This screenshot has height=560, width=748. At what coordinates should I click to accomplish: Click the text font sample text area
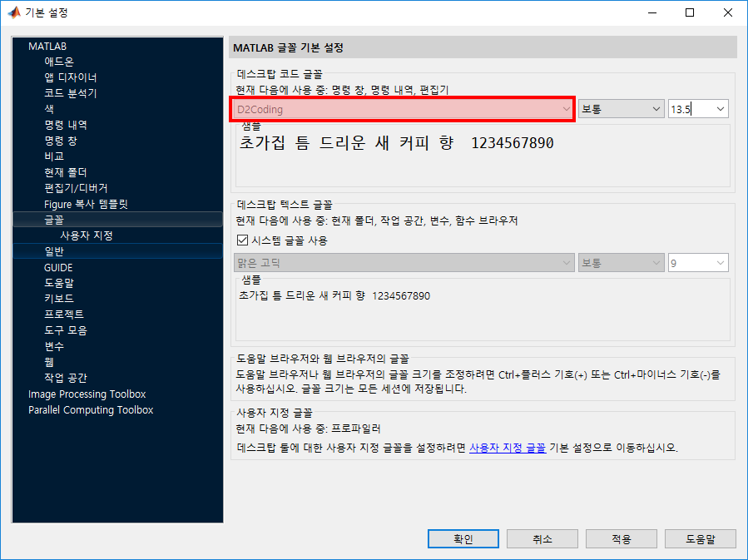(483, 310)
